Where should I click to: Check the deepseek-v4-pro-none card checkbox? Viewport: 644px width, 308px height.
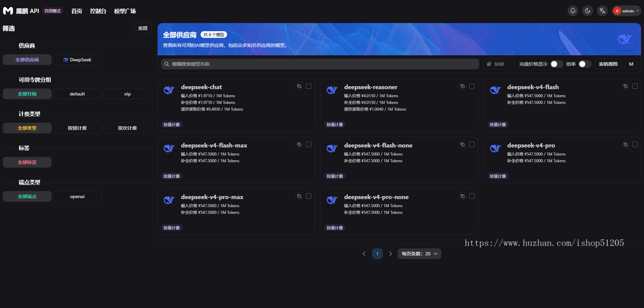[472, 196]
